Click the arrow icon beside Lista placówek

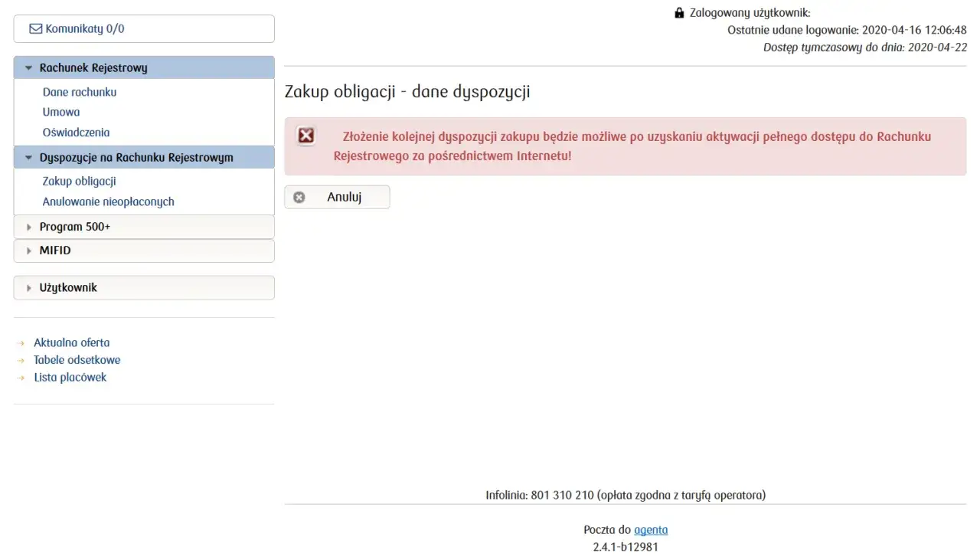point(21,378)
